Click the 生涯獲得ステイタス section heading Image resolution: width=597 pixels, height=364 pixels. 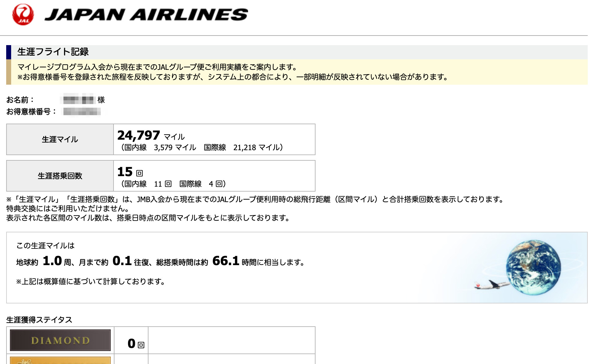pos(39,320)
